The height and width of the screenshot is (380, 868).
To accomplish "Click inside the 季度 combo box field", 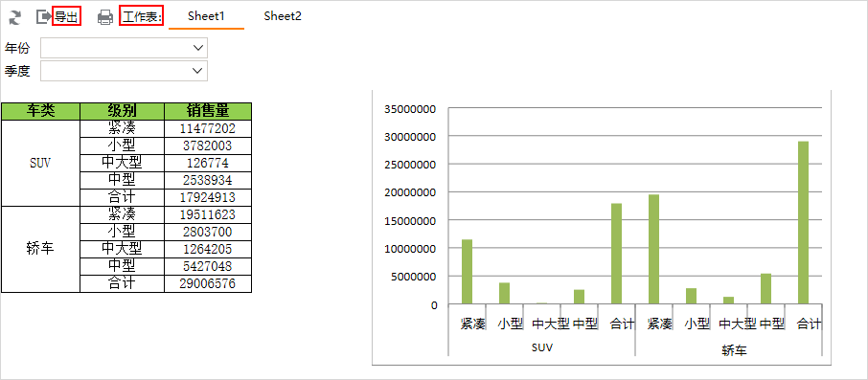I will click(124, 71).
